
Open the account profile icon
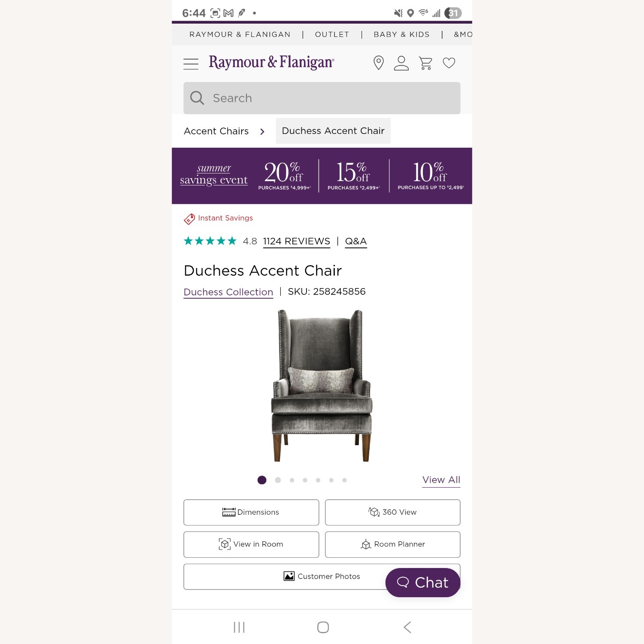[401, 63]
